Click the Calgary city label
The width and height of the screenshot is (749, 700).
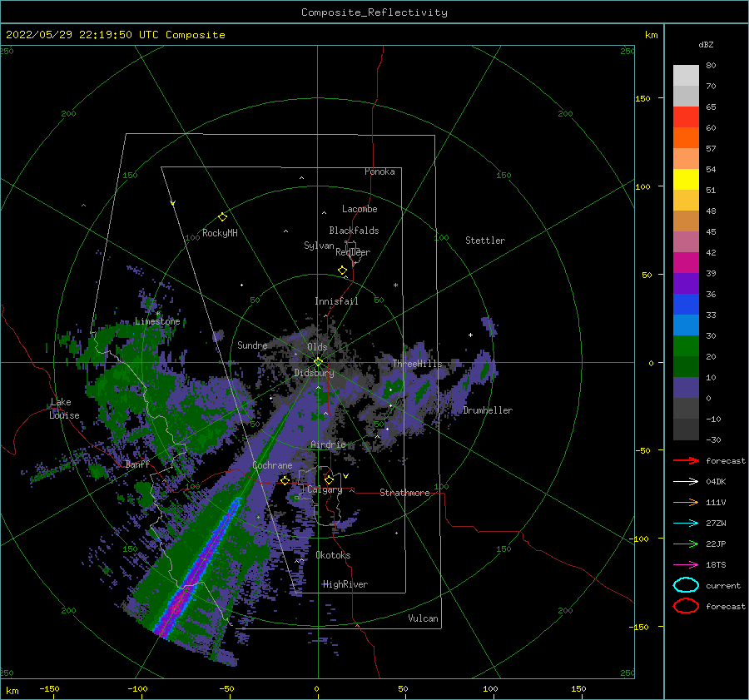pyautogui.click(x=325, y=489)
